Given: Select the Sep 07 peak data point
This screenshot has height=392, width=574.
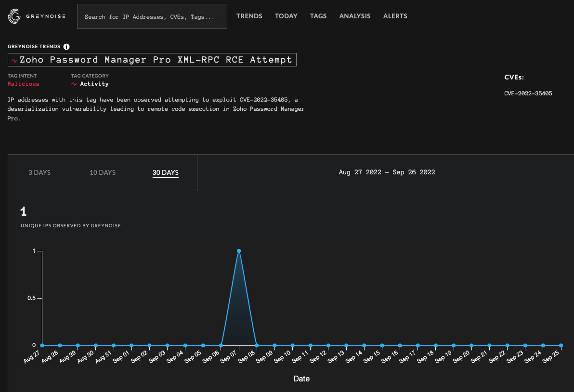Looking at the screenshot, I should point(239,251).
